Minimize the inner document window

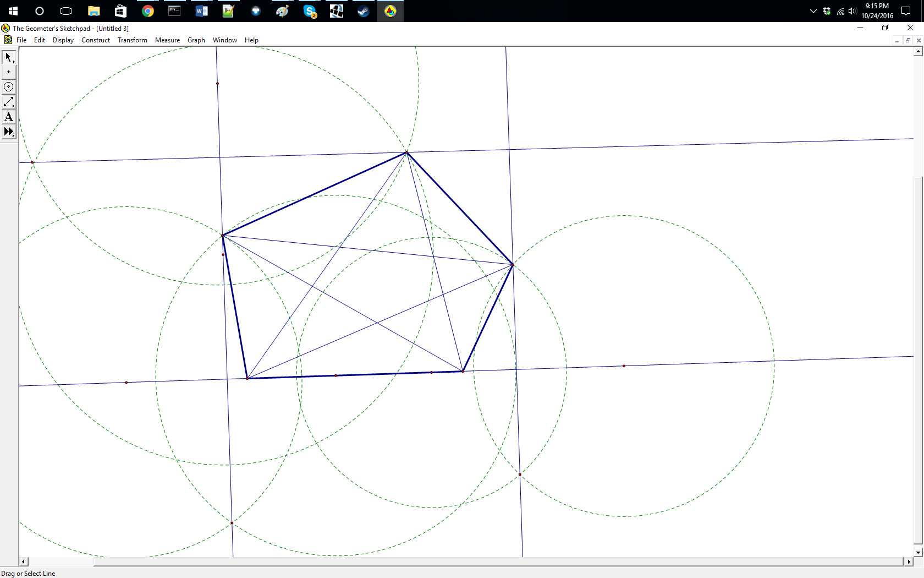tap(897, 40)
